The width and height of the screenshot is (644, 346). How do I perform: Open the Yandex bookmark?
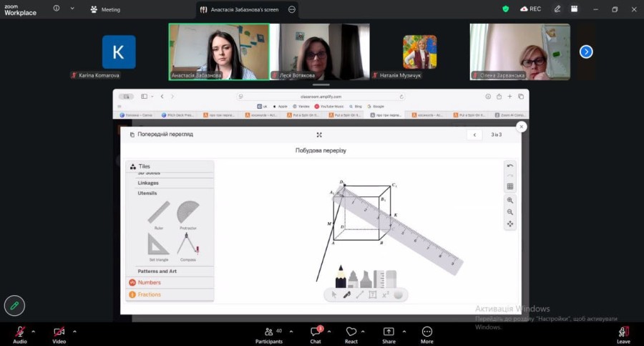click(301, 107)
